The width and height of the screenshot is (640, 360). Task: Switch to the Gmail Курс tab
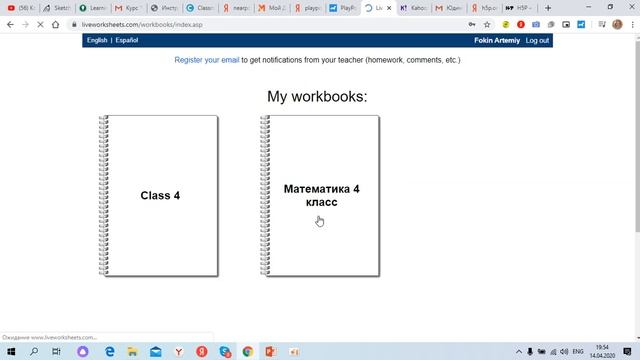click(129, 8)
